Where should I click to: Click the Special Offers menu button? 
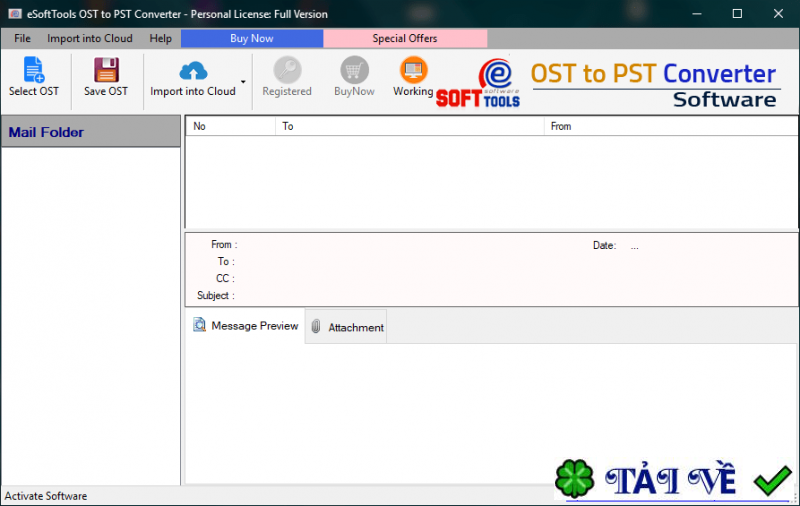[x=405, y=38]
